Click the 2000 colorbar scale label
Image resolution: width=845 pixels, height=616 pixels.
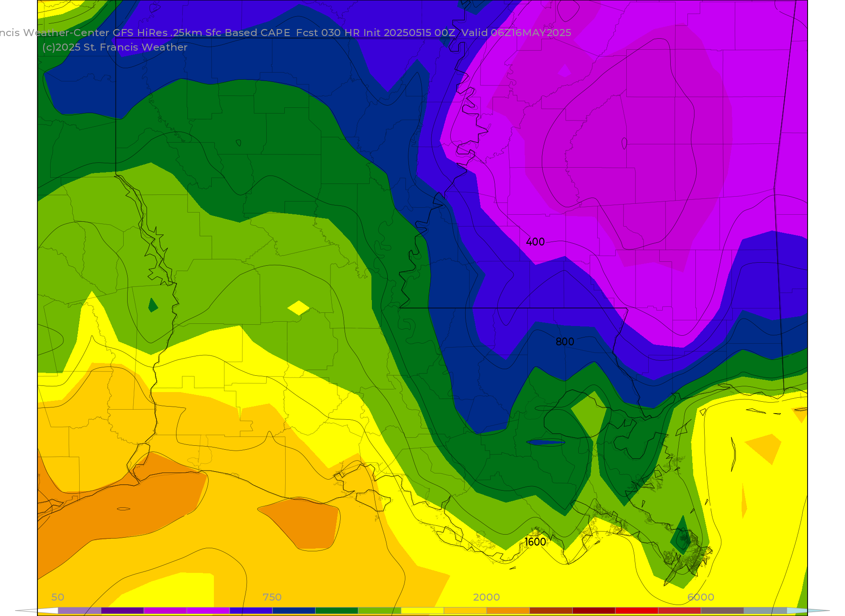point(486,597)
